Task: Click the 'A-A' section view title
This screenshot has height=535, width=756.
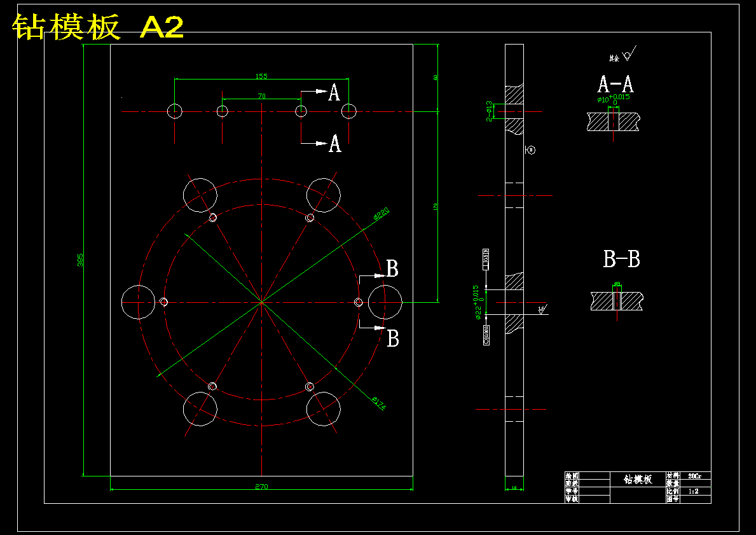Action: pos(615,85)
